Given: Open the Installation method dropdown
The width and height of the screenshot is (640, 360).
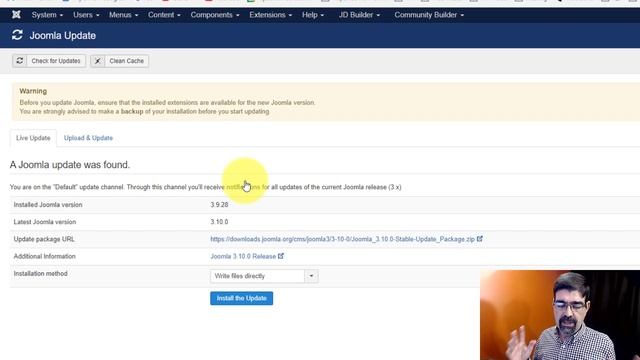Looking at the screenshot, I should [x=264, y=276].
